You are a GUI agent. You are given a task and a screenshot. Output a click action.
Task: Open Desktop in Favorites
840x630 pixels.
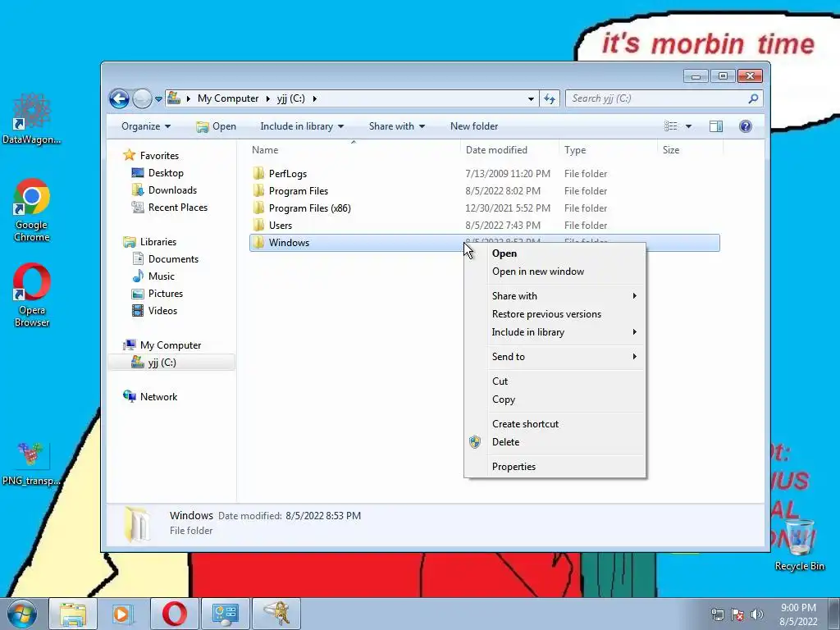[166, 173]
